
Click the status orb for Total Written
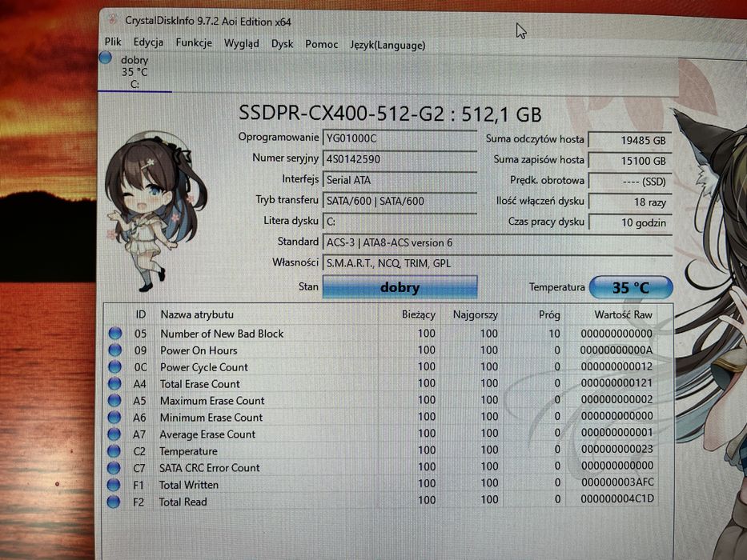pyautogui.click(x=114, y=485)
